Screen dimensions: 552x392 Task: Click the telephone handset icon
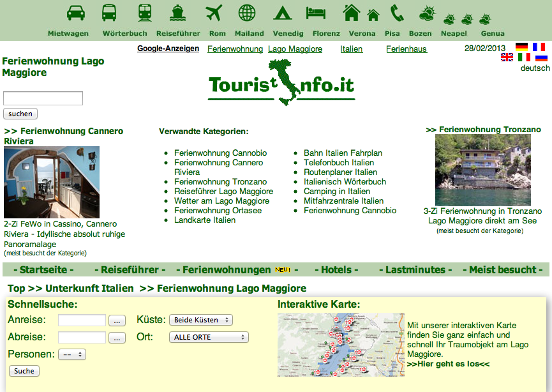coord(397,13)
